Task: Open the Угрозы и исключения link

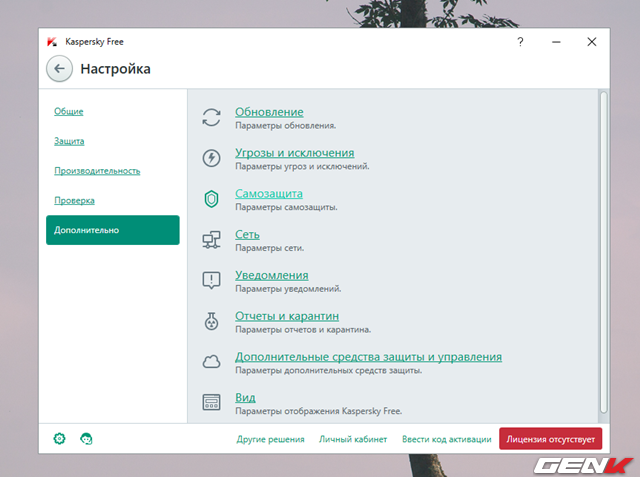Action: pos(294,153)
